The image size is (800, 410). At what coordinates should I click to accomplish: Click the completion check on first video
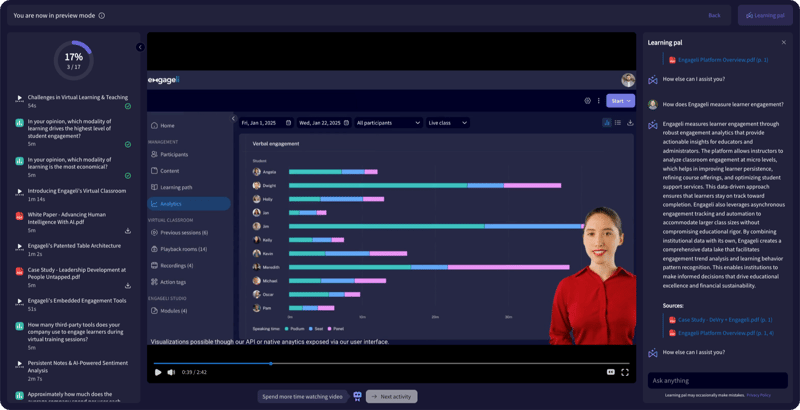(128, 106)
